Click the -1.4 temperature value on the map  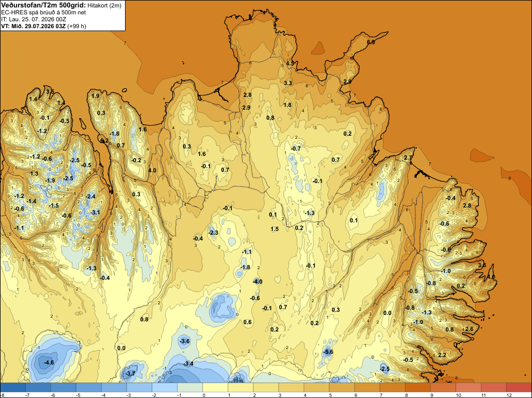tap(31, 201)
